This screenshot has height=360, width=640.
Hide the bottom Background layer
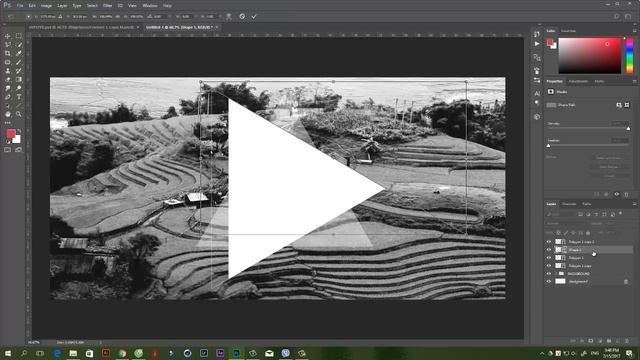pos(549,281)
